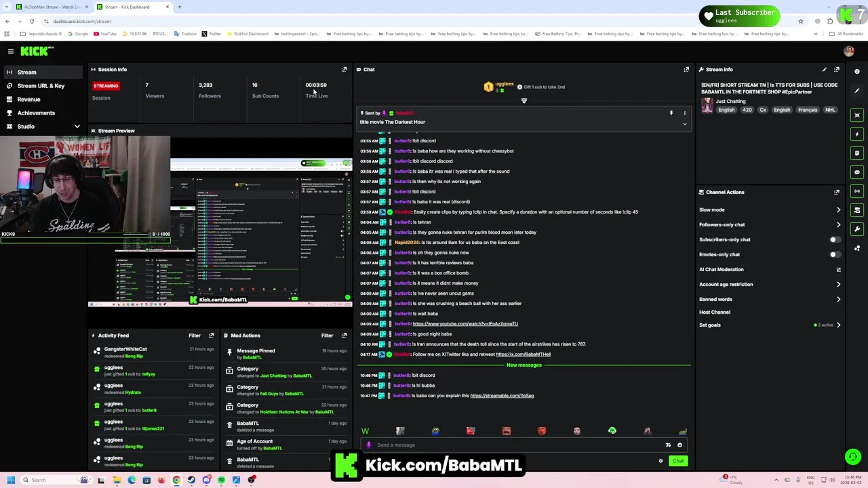Pop out the Channel Actions panel

click(x=837, y=192)
